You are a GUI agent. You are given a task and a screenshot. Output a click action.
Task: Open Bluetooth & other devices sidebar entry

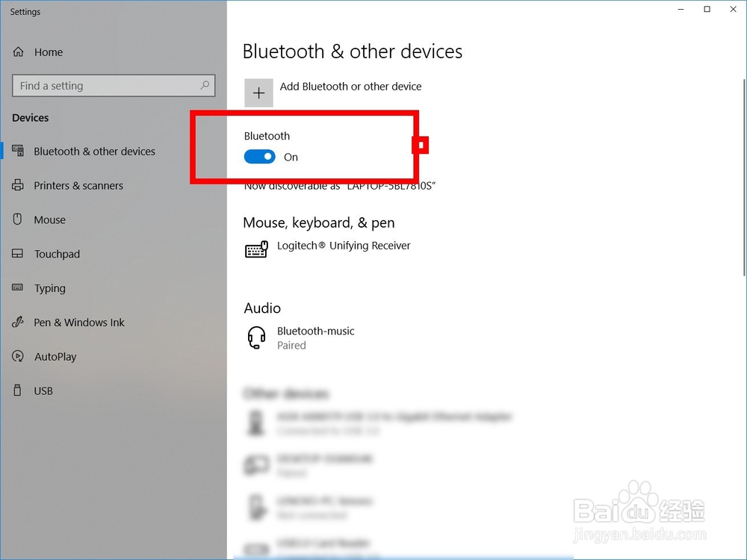(x=94, y=152)
